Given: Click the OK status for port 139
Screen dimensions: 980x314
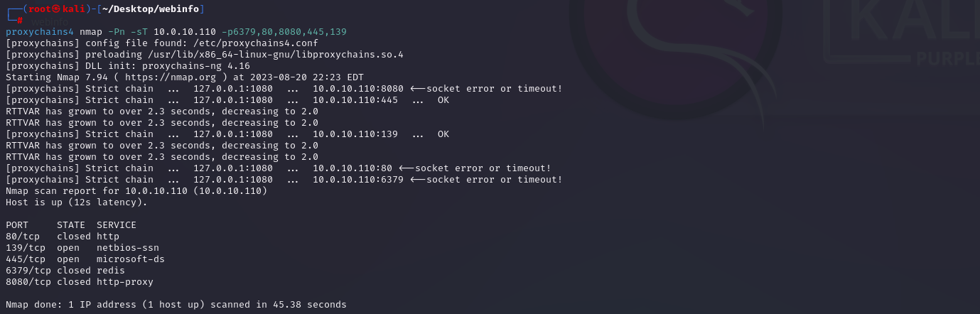Looking at the screenshot, I should pyautogui.click(x=443, y=134).
